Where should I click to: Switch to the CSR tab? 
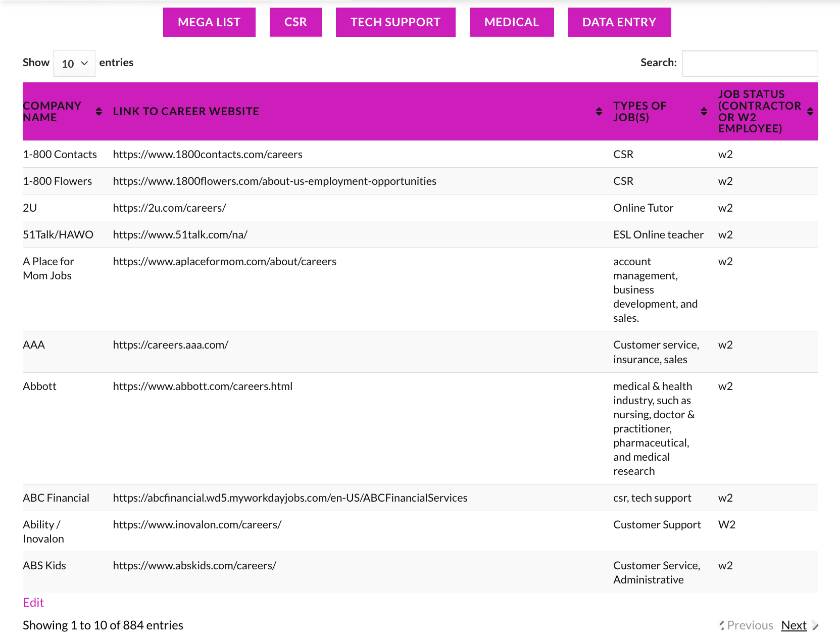click(295, 22)
